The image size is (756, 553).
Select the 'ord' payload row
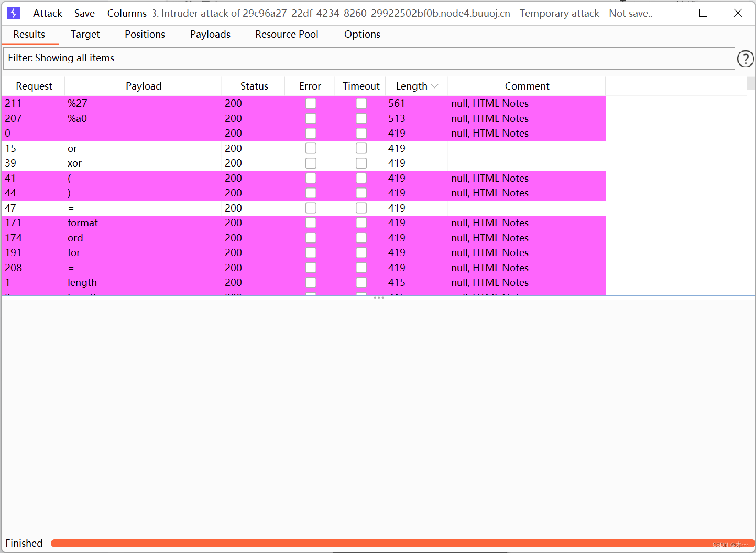coord(304,238)
